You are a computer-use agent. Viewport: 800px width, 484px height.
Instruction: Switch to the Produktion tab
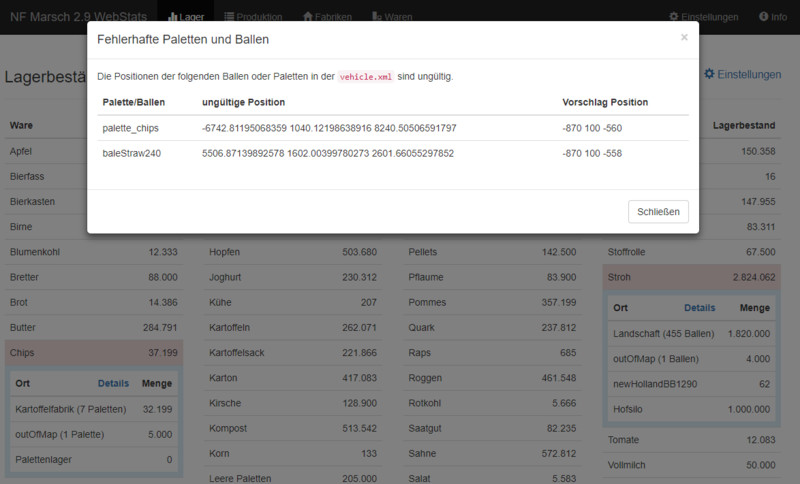(253, 17)
